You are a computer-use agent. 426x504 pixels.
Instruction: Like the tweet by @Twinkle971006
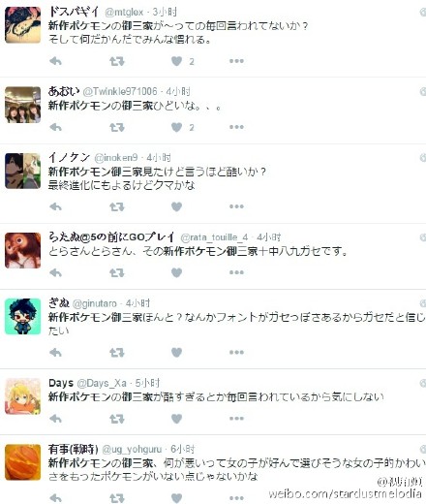(x=176, y=127)
